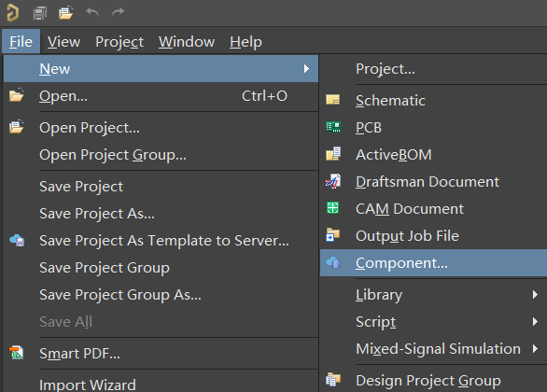Select Open Project Group...
Image resolution: width=547 pixels, height=392 pixels.
(161, 155)
